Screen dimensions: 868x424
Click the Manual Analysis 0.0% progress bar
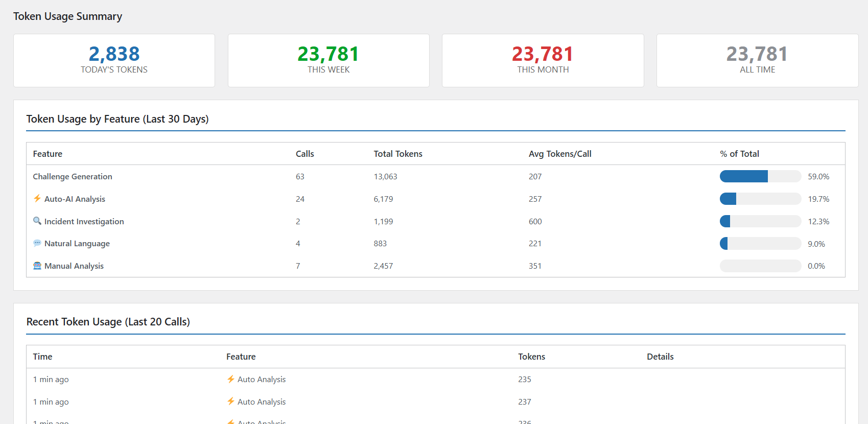pyautogui.click(x=760, y=266)
